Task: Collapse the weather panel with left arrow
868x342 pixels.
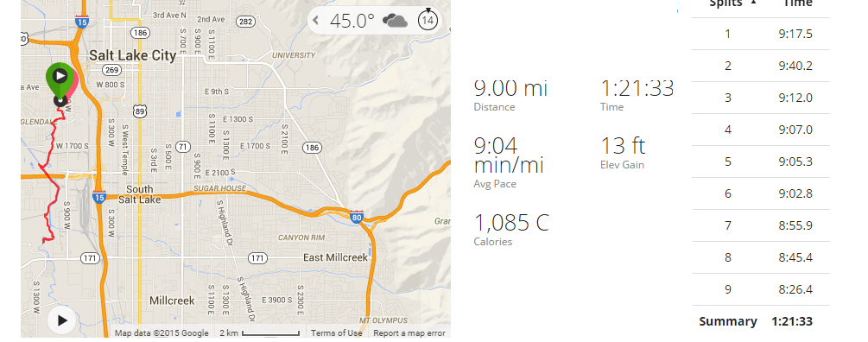Action: click(315, 21)
